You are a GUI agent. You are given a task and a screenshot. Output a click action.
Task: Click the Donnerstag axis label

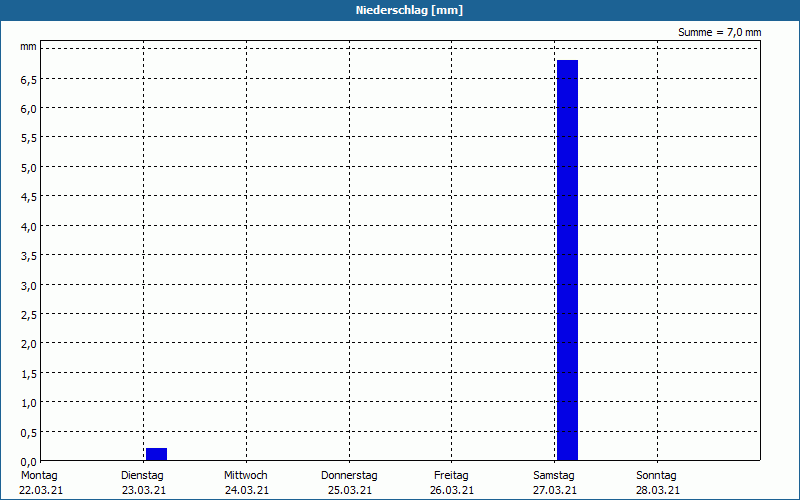point(349,476)
